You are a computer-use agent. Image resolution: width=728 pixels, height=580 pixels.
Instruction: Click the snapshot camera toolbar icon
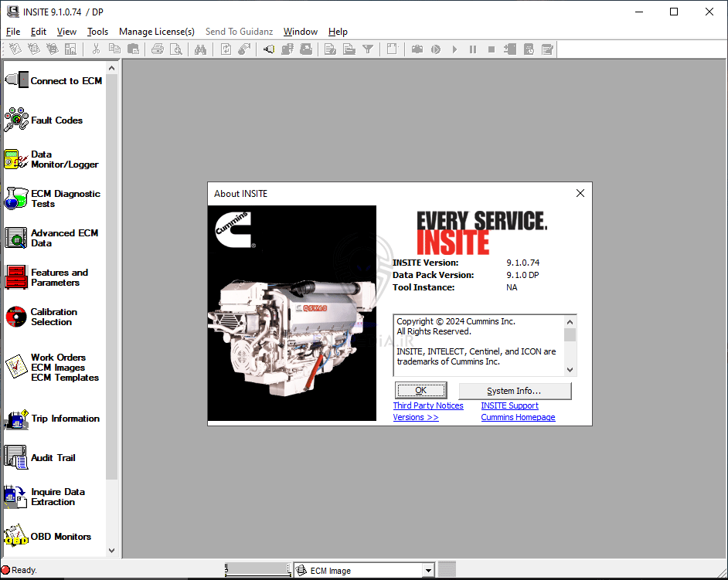[417, 49]
